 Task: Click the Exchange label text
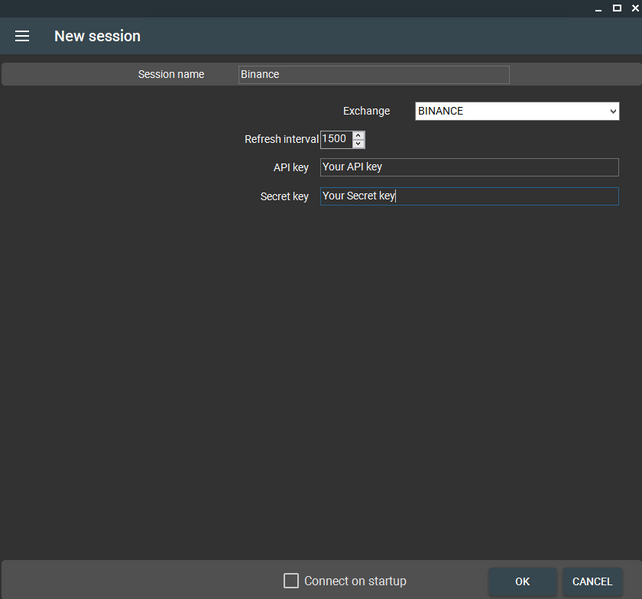(366, 111)
